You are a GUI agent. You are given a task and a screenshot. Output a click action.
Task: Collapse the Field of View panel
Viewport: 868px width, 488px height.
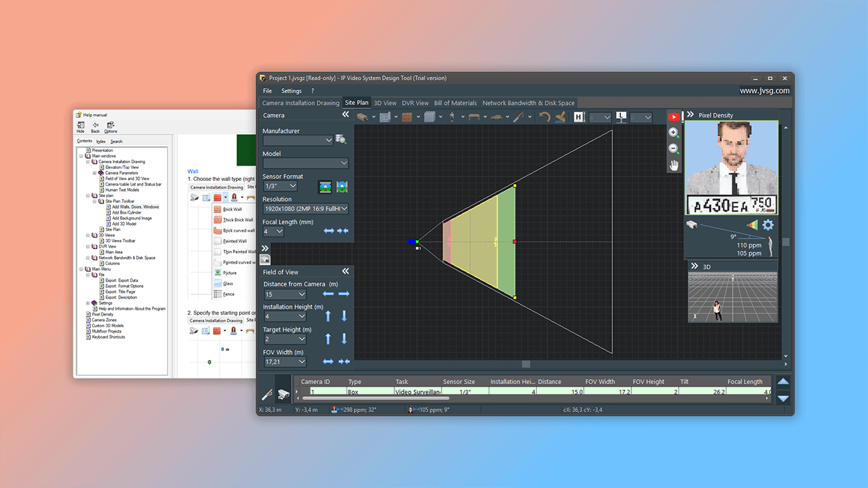tap(345, 271)
